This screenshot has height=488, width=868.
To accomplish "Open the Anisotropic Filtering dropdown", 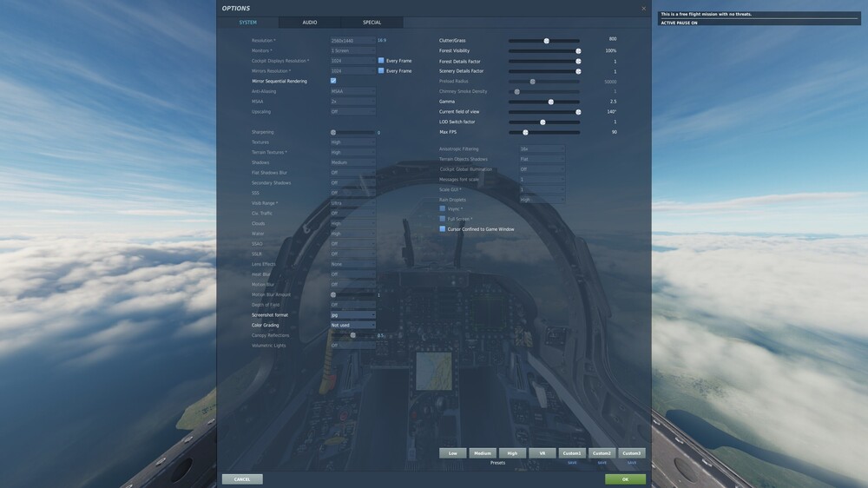I will pyautogui.click(x=542, y=149).
